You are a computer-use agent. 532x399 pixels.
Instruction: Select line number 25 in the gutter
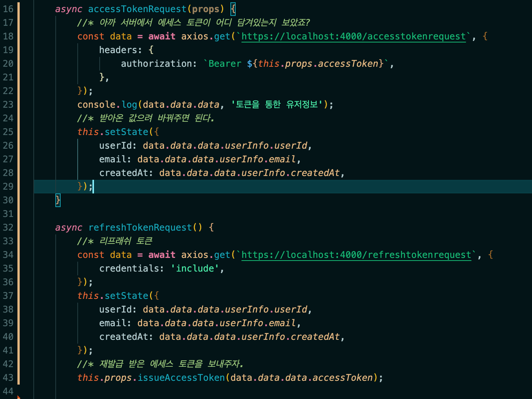pyautogui.click(x=8, y=132)
